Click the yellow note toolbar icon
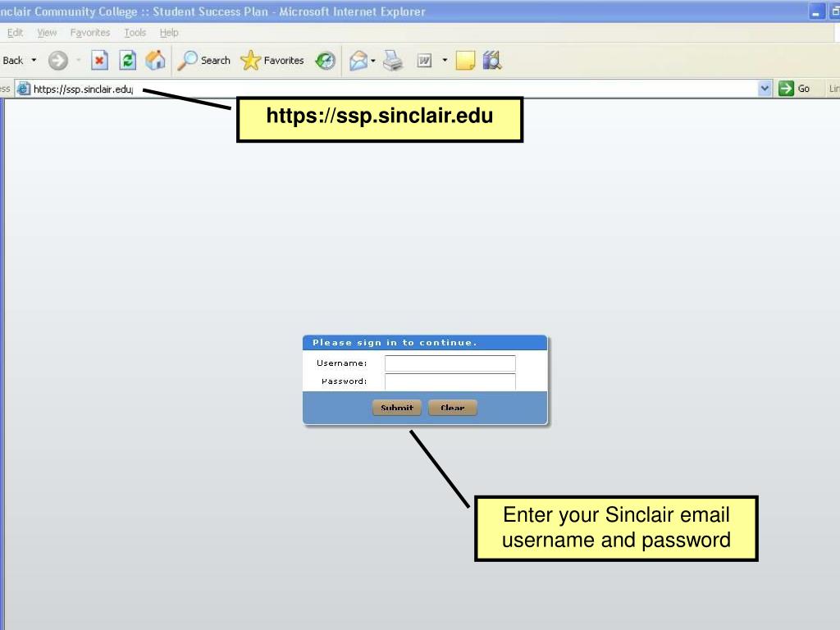This screenshot has height=630, width=840. click(465, 61)
